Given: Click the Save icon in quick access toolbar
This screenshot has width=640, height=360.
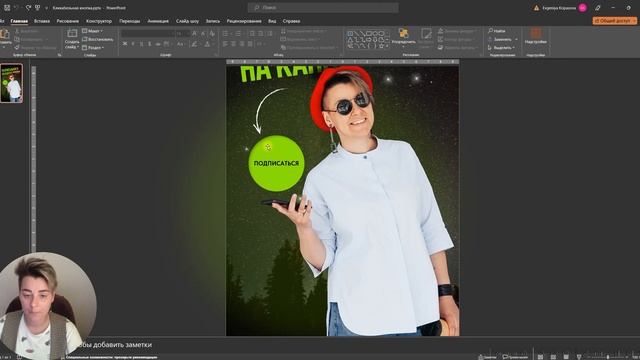Looking at the screenshot, I should 7,8.
